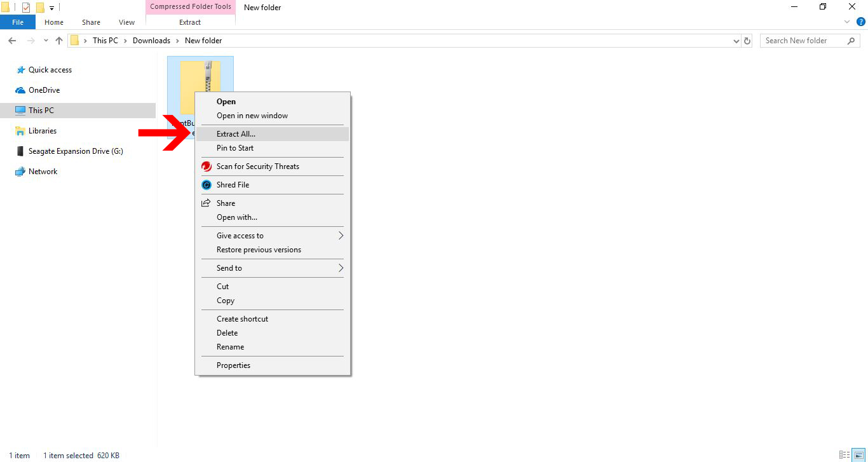Click the Forward navigation arrow
This screenshot has height=462, width=868.
[31, 41]
